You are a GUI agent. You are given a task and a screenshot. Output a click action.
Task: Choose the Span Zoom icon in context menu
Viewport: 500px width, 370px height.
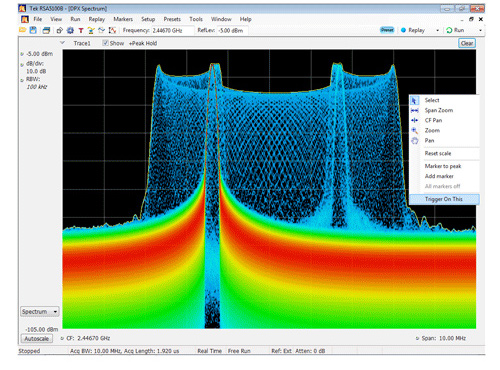click(414, 110)
